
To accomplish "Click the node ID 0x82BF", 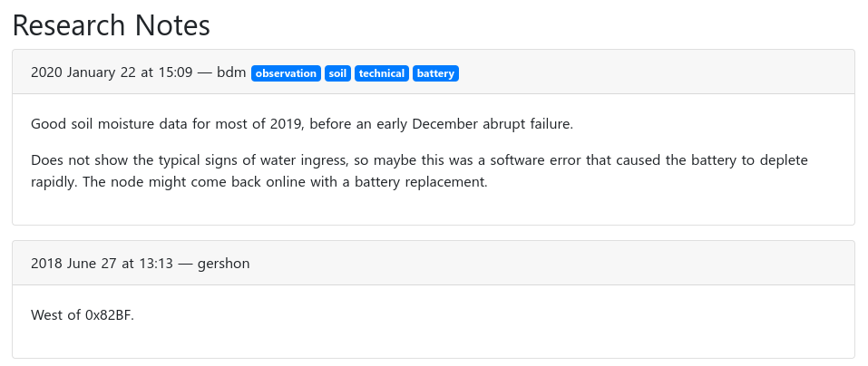I will point(109,314).
